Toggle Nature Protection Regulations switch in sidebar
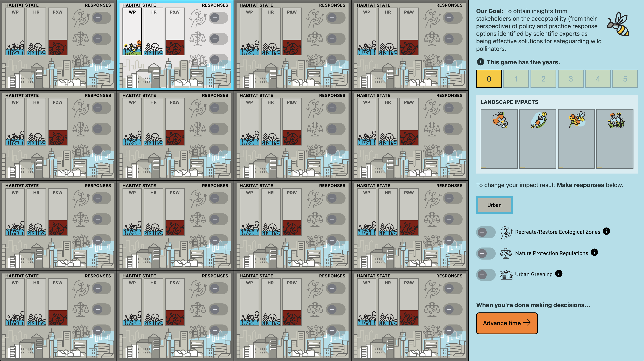Image resolution: width=644 pixels, height=361 pixels. (x=486, y=254)
